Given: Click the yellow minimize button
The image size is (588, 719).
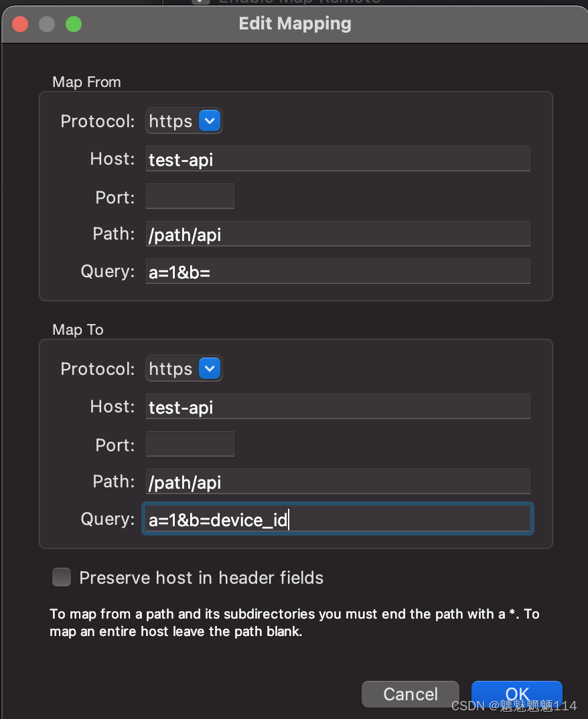Looking at the screenshot, I should click(46, 23).
